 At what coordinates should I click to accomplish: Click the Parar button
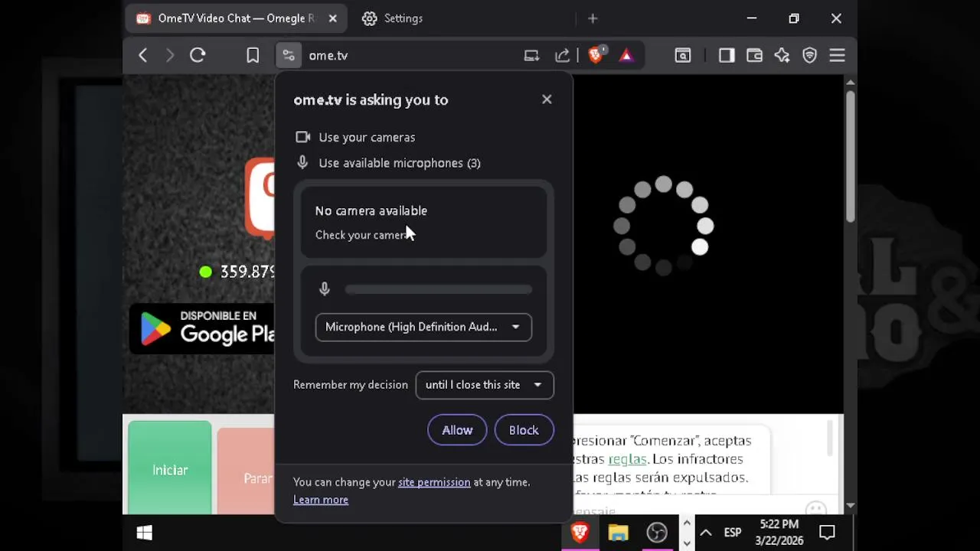[x=247, y=471]
